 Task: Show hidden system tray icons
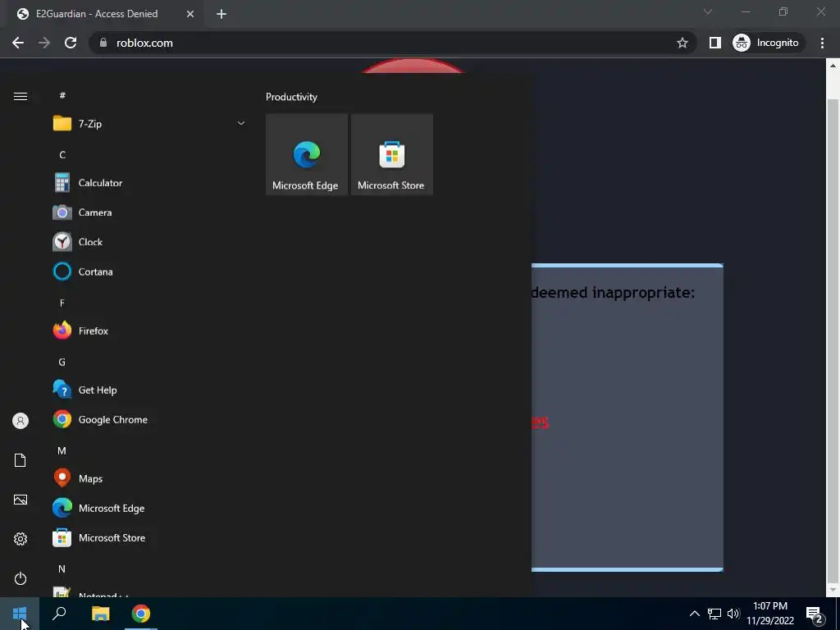click(x=694, y=614)
